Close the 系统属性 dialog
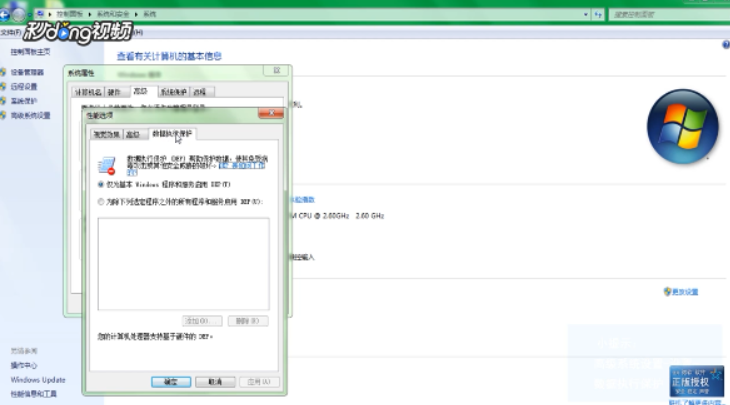 click(x=277, y=70)
